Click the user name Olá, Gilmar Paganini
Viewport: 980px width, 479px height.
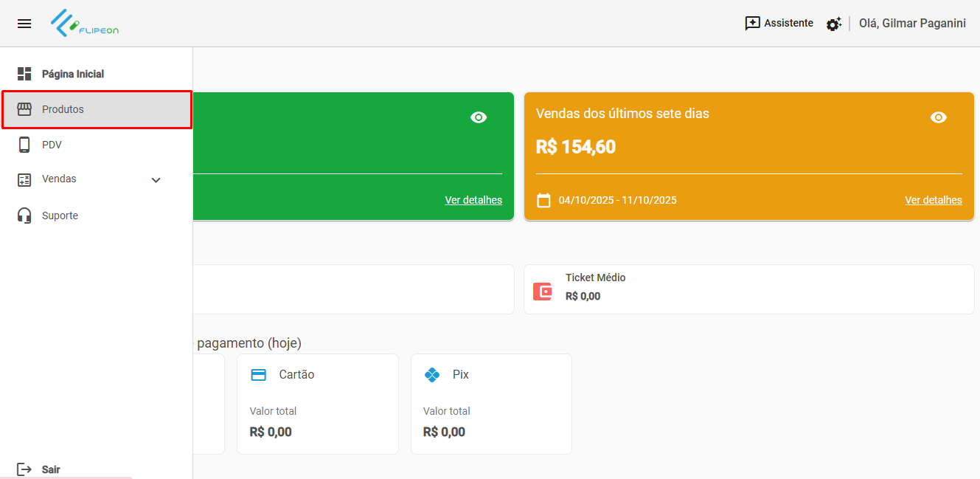click(x=912, y=24)
